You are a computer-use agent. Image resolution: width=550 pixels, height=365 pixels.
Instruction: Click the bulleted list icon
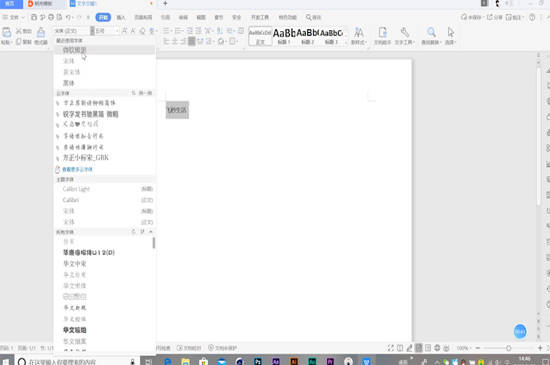point(166,31)
